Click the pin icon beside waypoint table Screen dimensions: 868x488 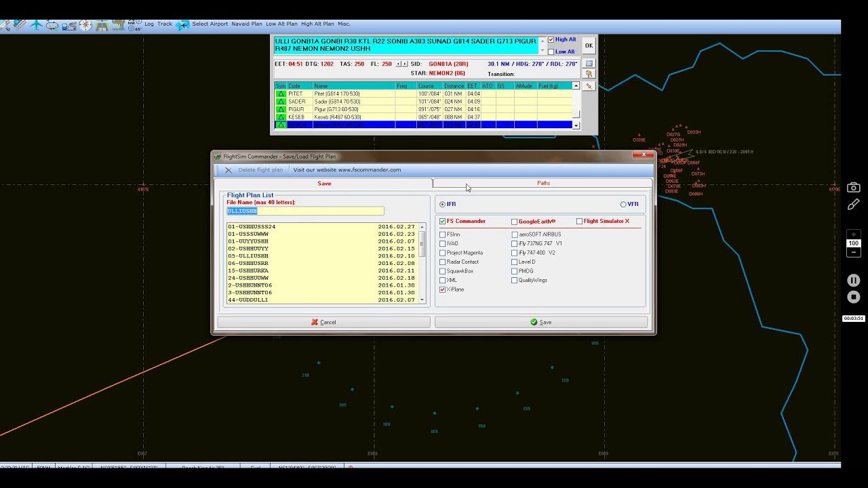click(589, 86)
